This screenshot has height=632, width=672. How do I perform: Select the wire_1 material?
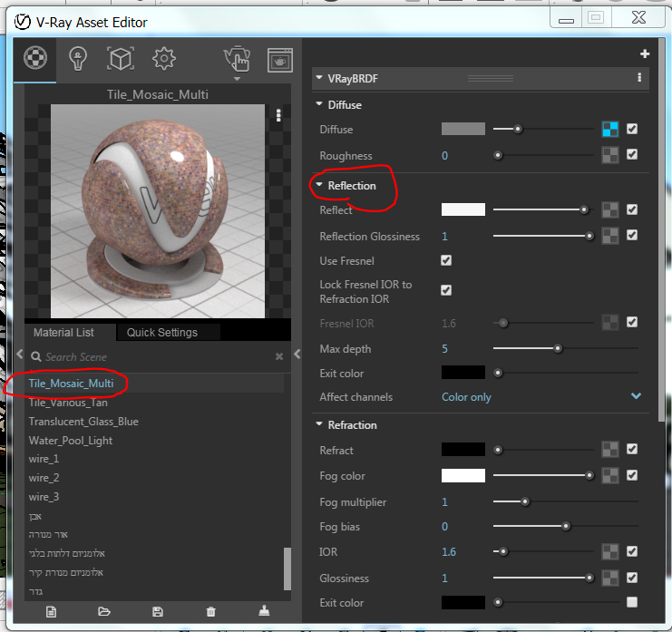click(44, 459)
